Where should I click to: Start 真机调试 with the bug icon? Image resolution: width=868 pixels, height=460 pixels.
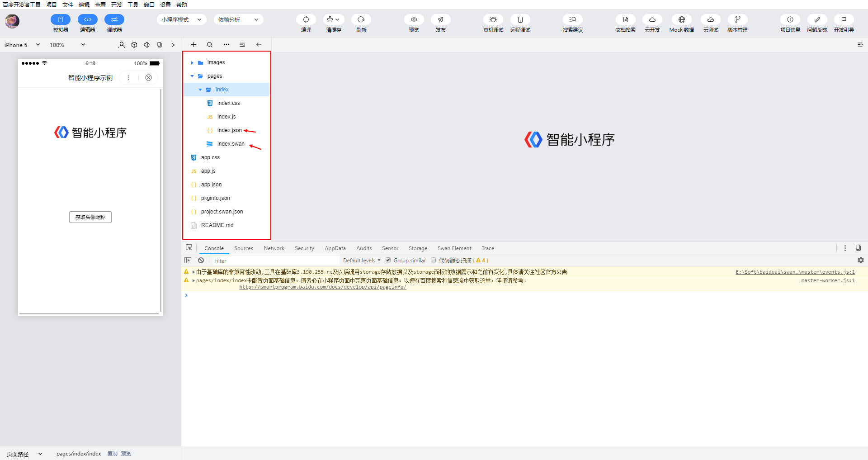coord(493,19)
